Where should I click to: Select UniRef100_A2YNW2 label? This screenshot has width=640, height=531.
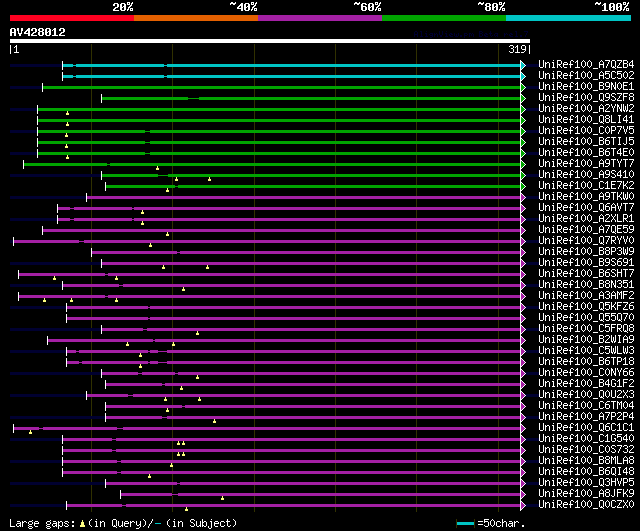coord(586,109)
